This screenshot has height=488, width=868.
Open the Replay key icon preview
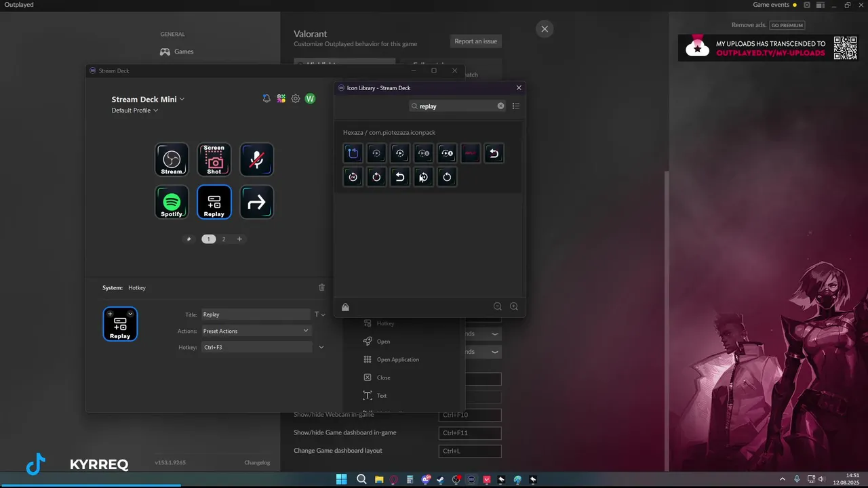click(x=120, y=324)
